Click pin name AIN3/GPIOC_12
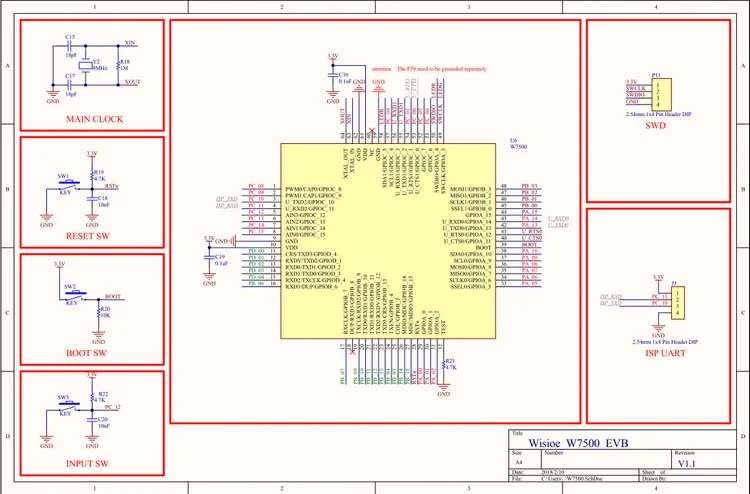750x494 pixels. click(305, 215)
